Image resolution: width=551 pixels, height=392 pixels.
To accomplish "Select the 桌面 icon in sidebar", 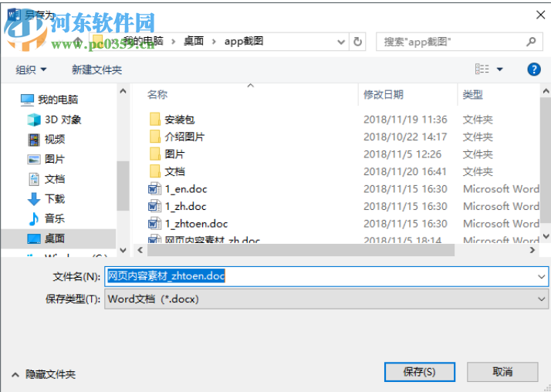I will point(34,239).
